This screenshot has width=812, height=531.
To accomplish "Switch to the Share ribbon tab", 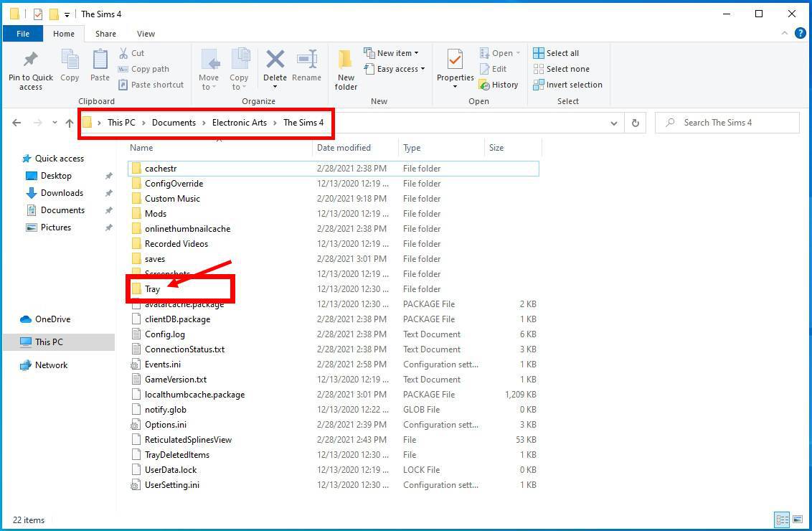I will click(x=105, y=34).
